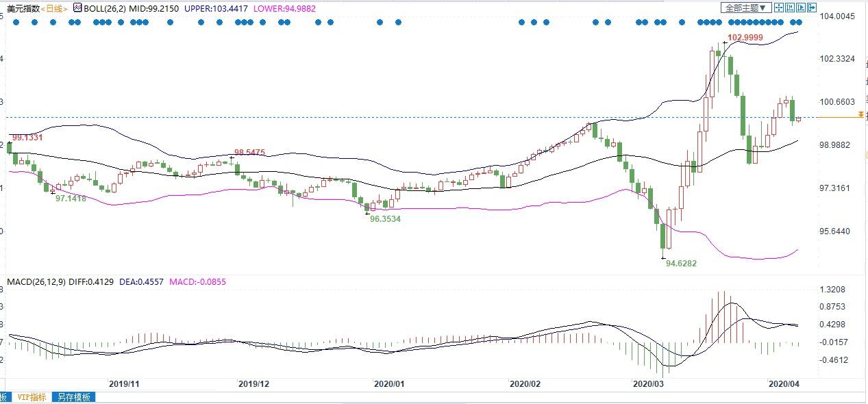
Task: Click the first blue event dot at top-left
Action: (x=16, y=22)
